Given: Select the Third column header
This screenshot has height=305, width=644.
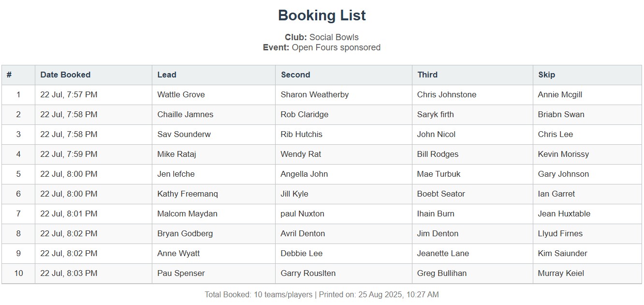Looking at the screenshot, I should (427, 75).
